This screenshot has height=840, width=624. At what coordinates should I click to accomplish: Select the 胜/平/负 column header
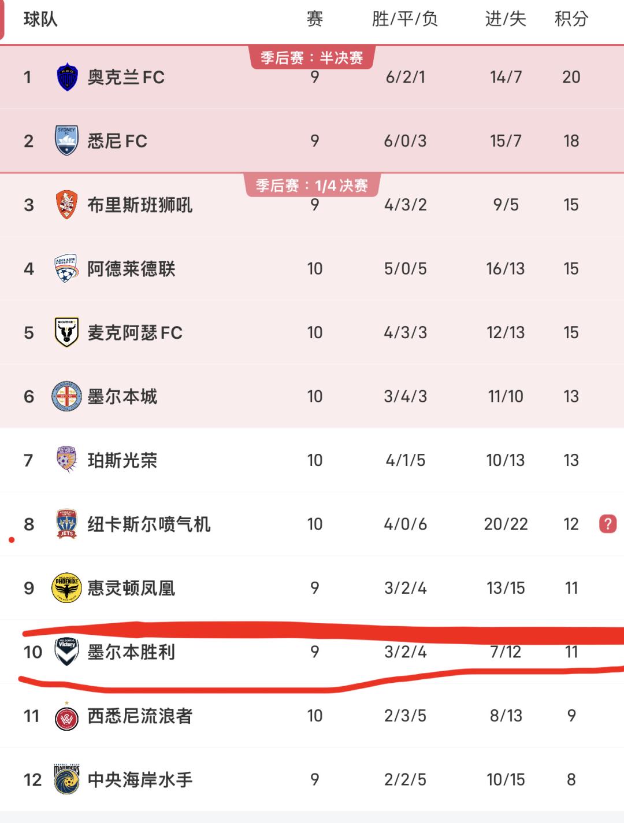[x=405, y=19]
